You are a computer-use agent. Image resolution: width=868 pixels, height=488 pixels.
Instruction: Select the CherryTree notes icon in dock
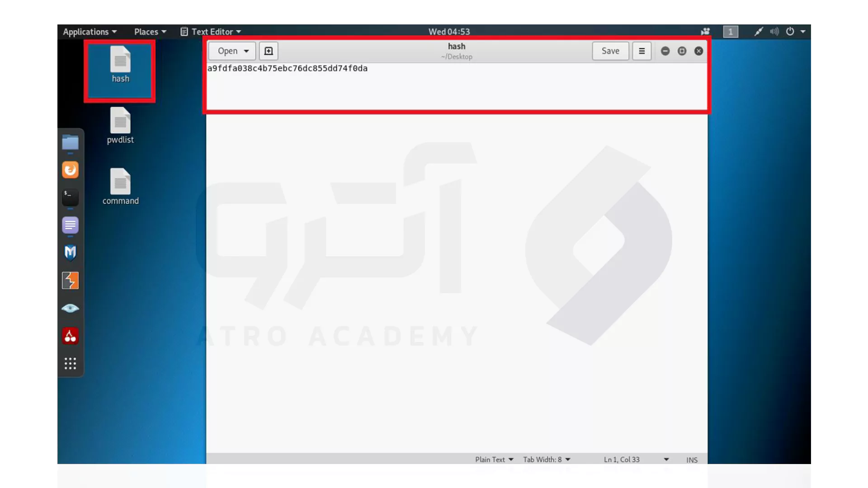click(x=70, y=336)
